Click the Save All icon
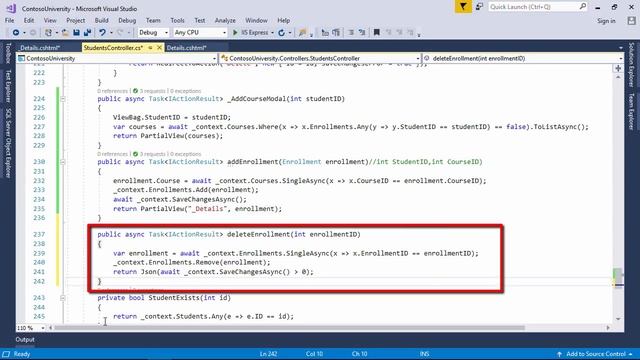The image size is (640, 360). pos(87,32)
